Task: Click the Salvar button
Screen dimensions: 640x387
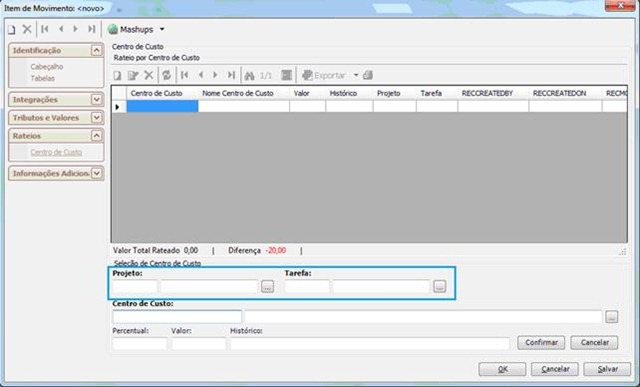Action: pos(607,369)
